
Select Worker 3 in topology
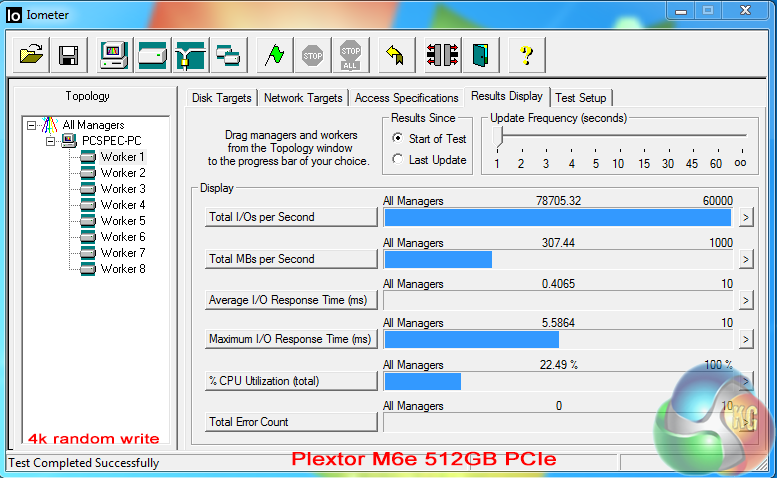click(123, 189)
